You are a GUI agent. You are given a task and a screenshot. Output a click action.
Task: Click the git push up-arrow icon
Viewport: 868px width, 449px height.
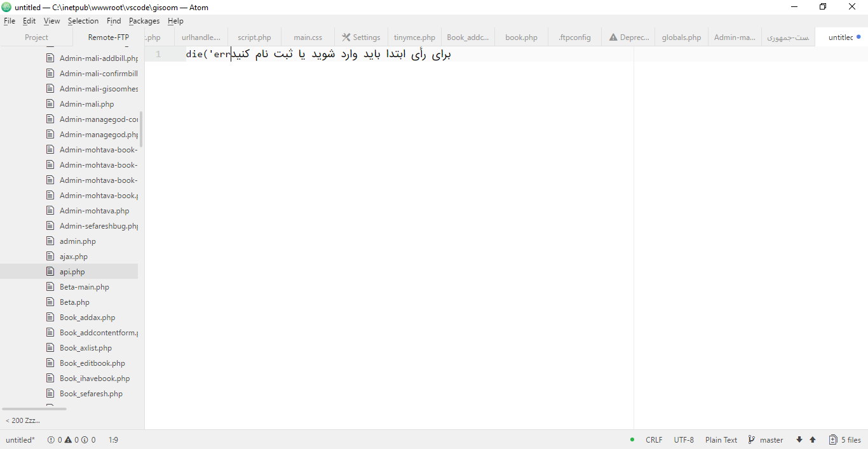(x=813, y=439)
